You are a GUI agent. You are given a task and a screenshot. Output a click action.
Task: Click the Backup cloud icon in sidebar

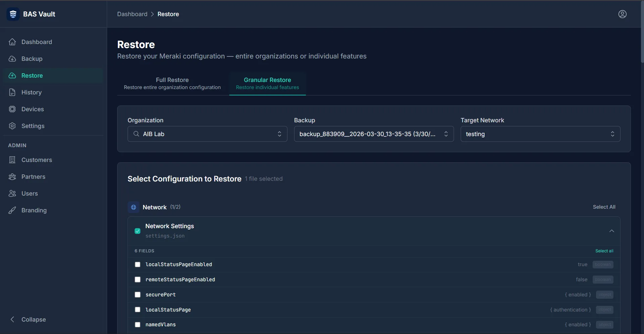(x=12, y=59)
